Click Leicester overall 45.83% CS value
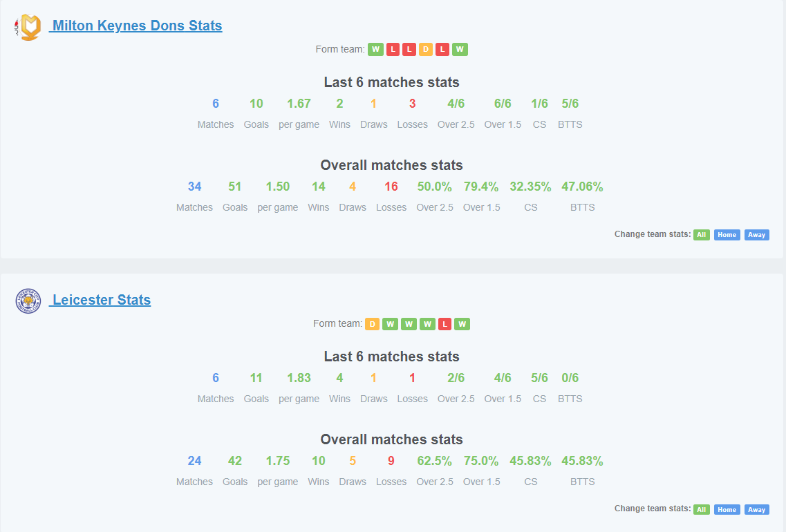 point(530,461)
